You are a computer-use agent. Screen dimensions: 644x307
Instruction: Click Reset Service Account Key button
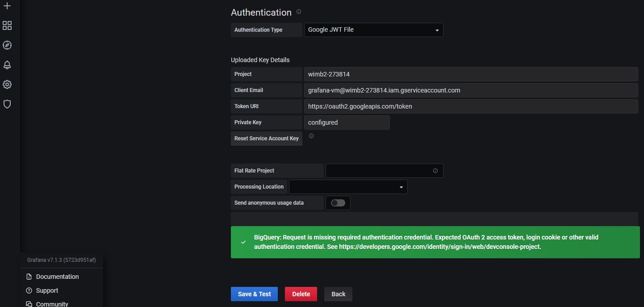tap(267, 139)
